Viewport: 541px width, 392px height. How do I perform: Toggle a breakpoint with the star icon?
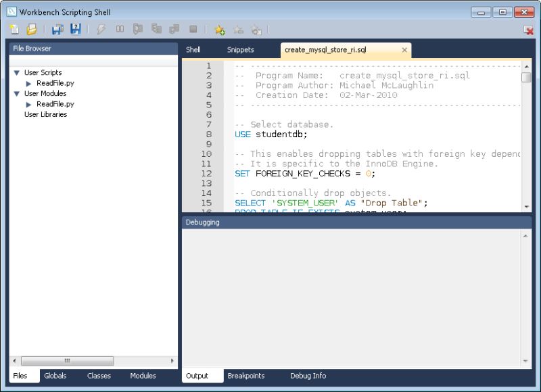[219, 28]
